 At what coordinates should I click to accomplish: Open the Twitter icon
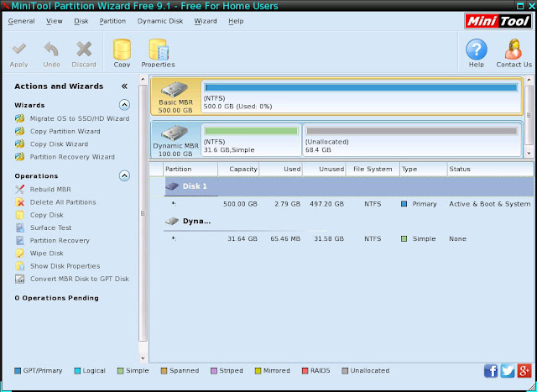[x=508, y=371]
